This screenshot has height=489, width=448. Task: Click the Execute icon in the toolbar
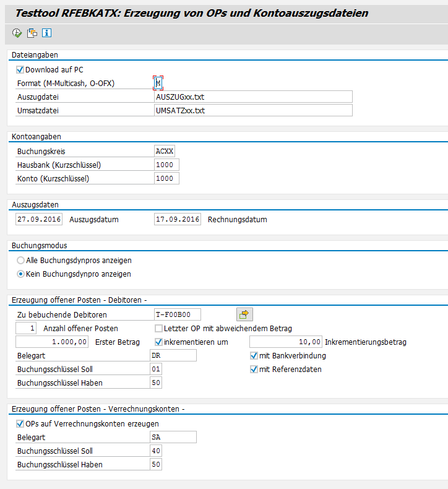point(17,33)
